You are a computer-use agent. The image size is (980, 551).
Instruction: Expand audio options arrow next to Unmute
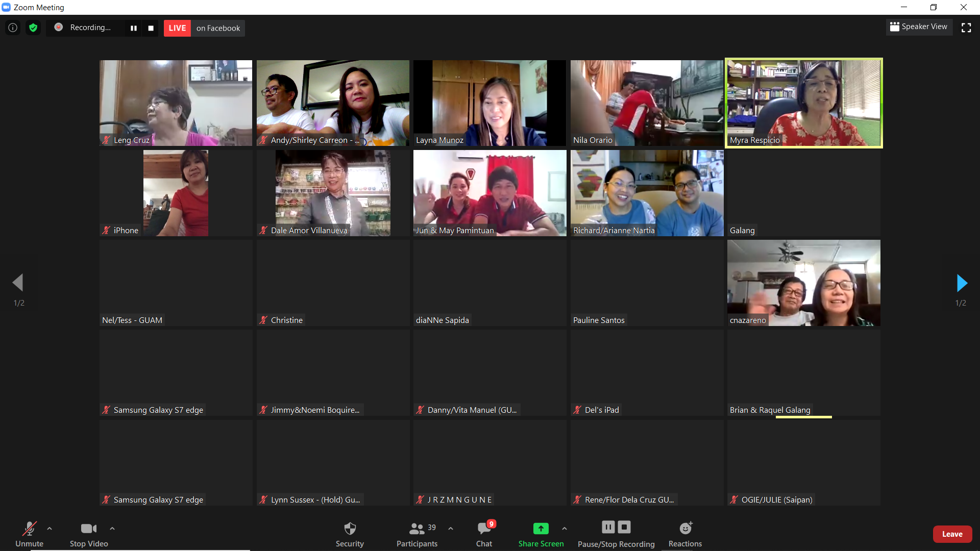pyautogui.click(x=50, y=529)
